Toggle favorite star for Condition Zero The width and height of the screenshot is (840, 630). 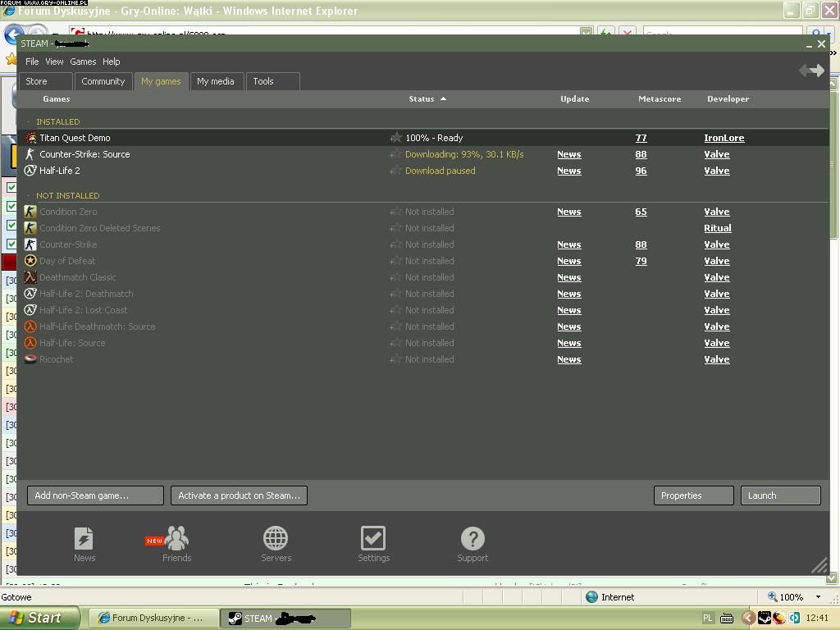click(x=396, y=212)
